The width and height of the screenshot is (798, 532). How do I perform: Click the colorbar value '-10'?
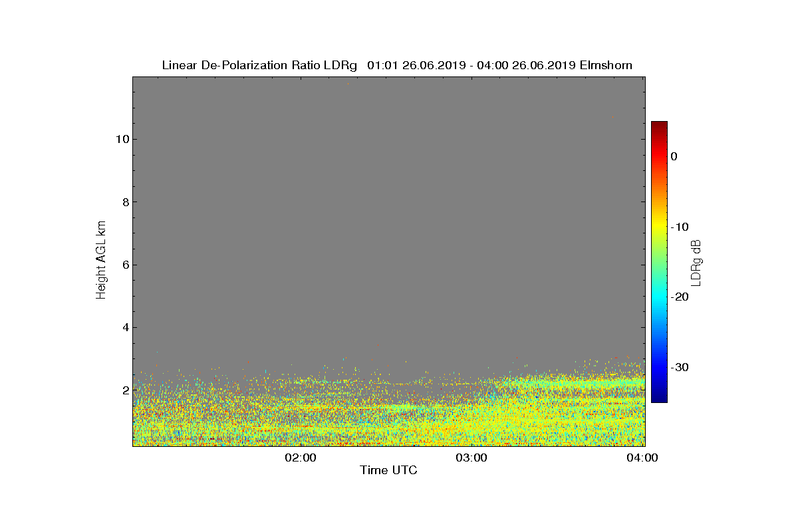(x=679, y=227)
